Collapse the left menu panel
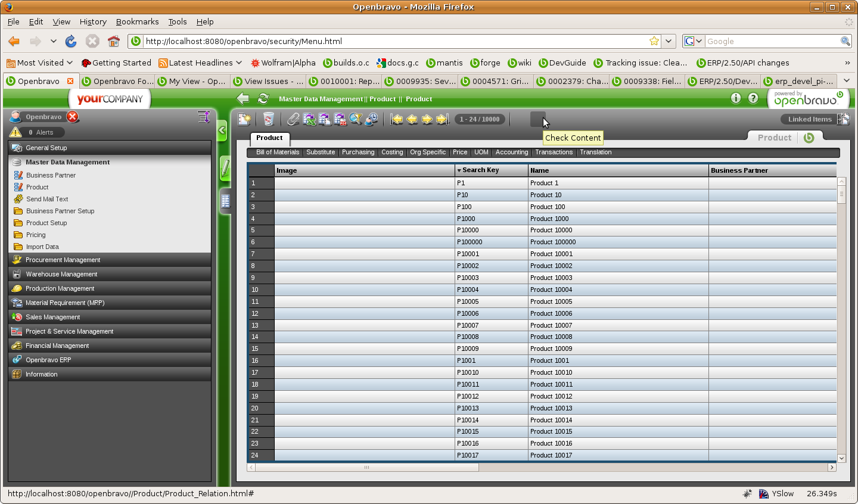858x504 pixels. pos(222,130)
